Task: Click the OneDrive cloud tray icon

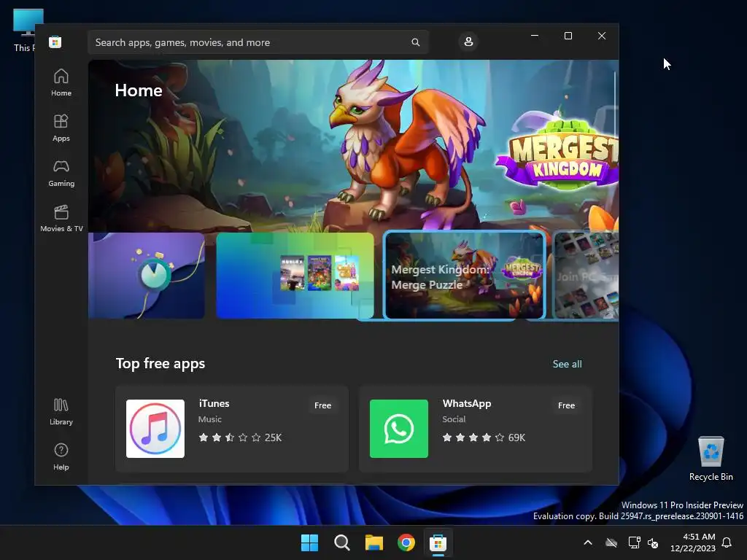Action: [611, 542]
